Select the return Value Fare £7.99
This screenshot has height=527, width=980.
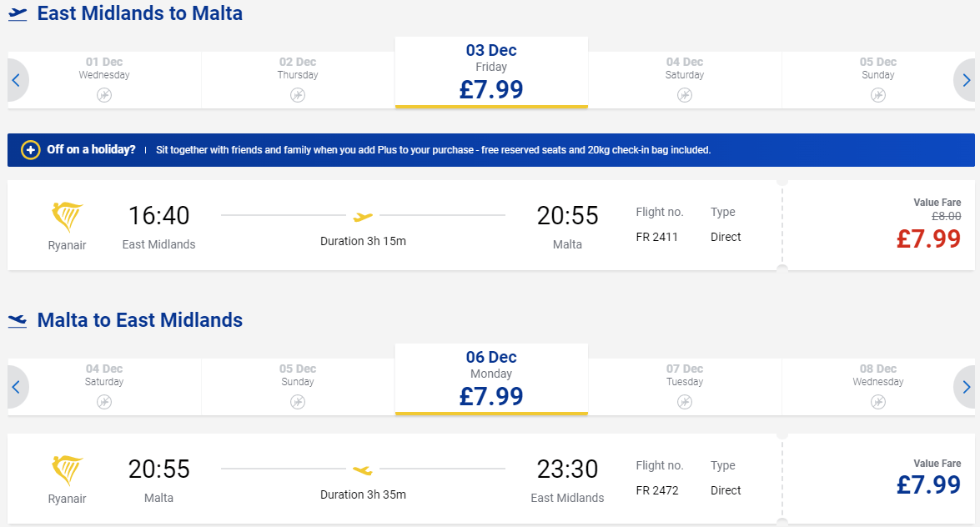(928, 484)
